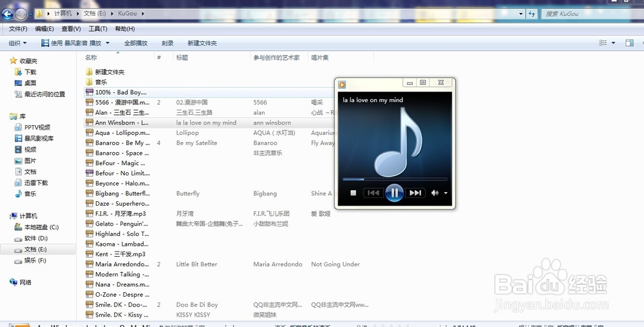Refresh the current folder view
Screen dimensions: 644x327
point(532,14)
